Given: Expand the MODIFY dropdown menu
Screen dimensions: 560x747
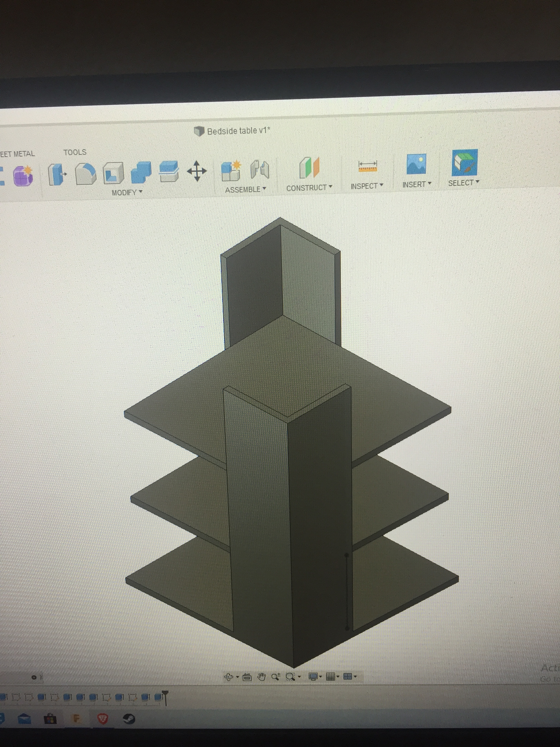Looking at the screenshot, I should [x=127, y=192].
